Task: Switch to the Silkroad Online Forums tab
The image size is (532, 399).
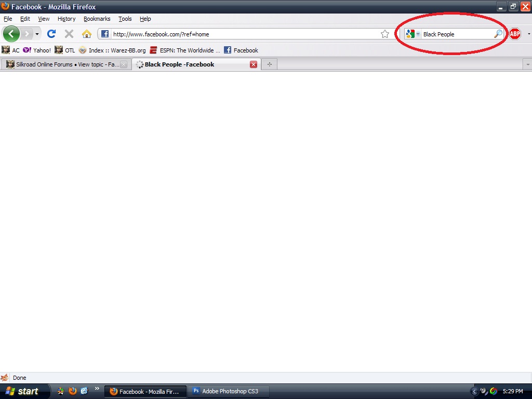Action: pos(62,64)
